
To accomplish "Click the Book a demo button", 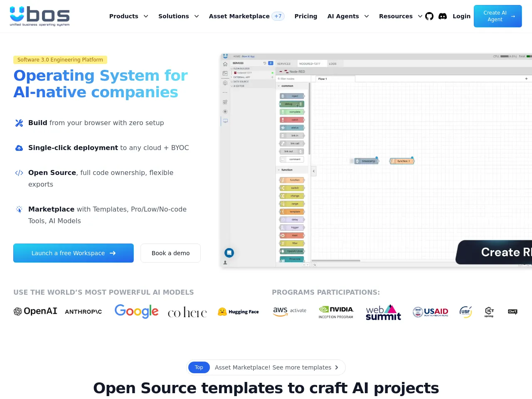I will (170, 253).
